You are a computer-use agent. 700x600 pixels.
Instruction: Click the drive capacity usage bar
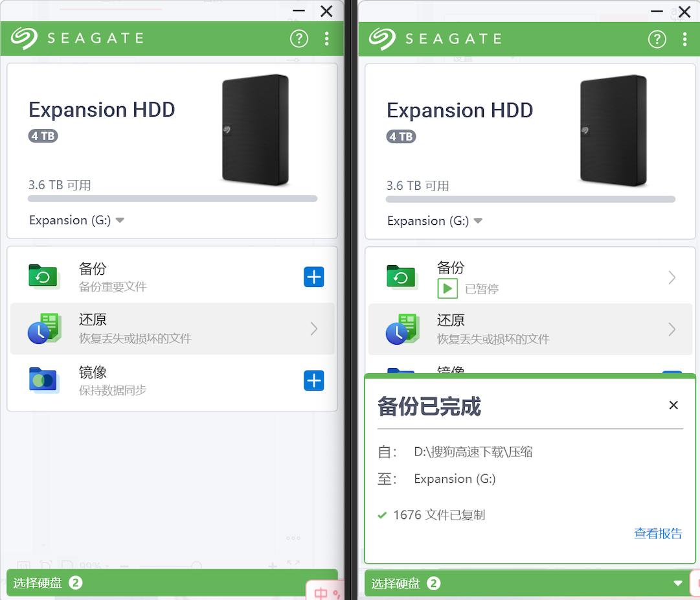tap(172, 198)
